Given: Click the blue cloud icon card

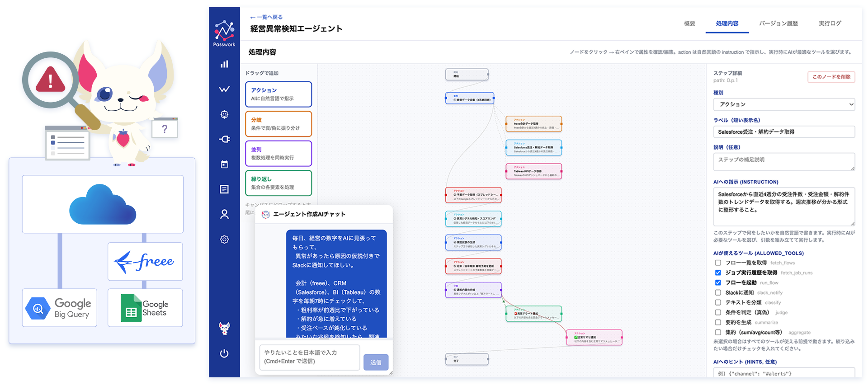Looking at the screenshot, I should click(x=103, y=204).
